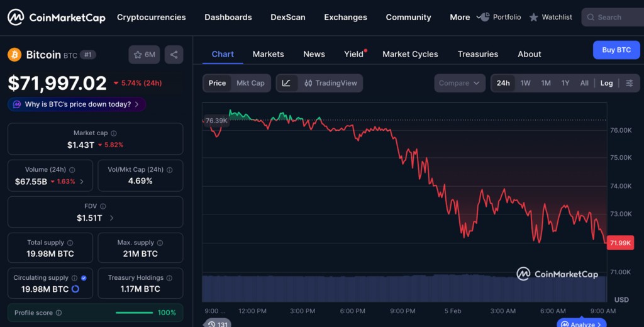
Task: Select the All time range
Action: (584, 83)
